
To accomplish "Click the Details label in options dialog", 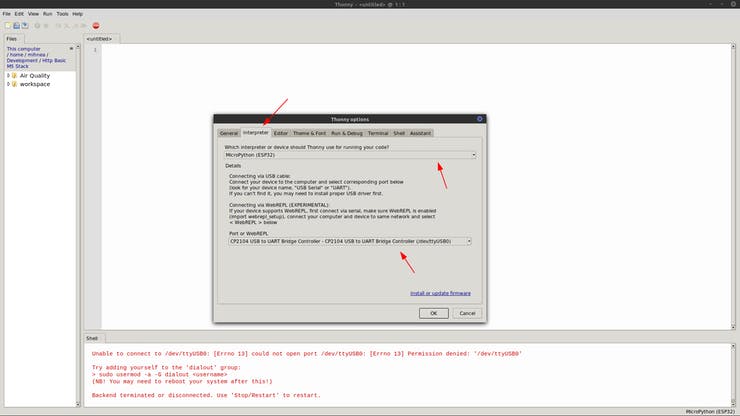I will point(233,166).
